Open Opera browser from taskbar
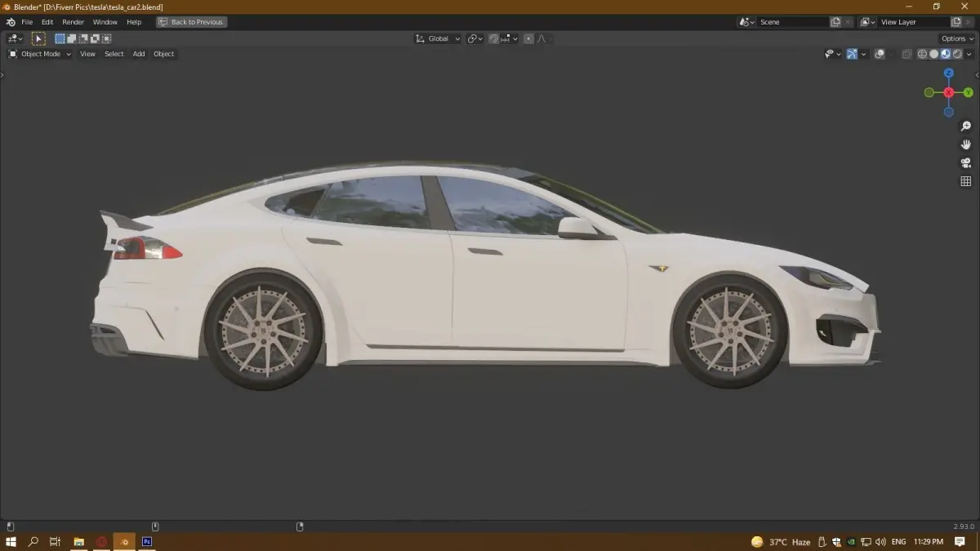 101,541
